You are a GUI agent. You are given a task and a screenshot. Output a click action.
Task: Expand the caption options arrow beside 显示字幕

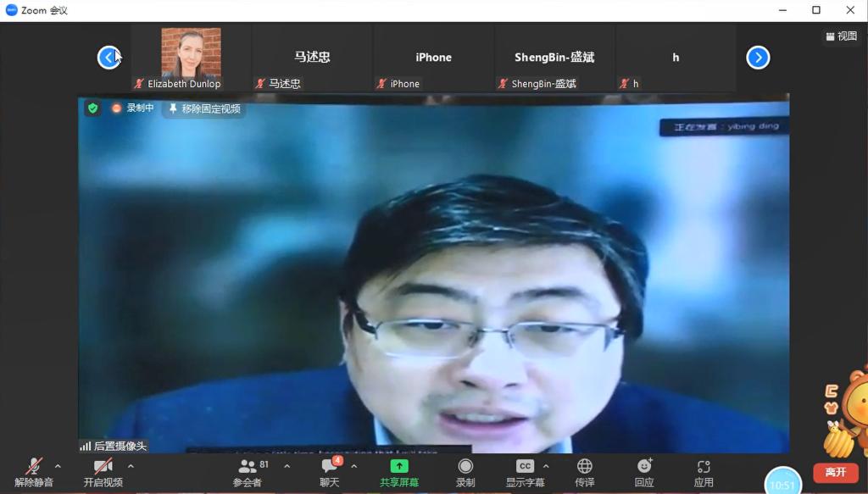click(x=545, y=466)
